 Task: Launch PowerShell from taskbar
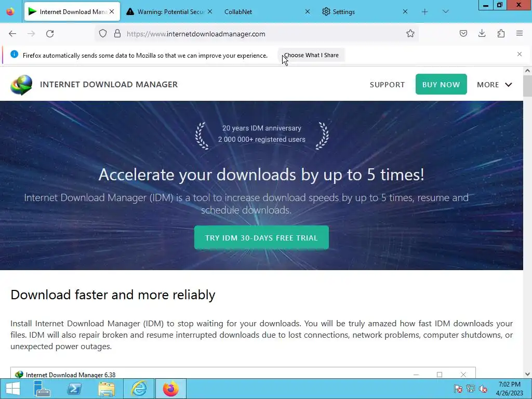point(74,389)
